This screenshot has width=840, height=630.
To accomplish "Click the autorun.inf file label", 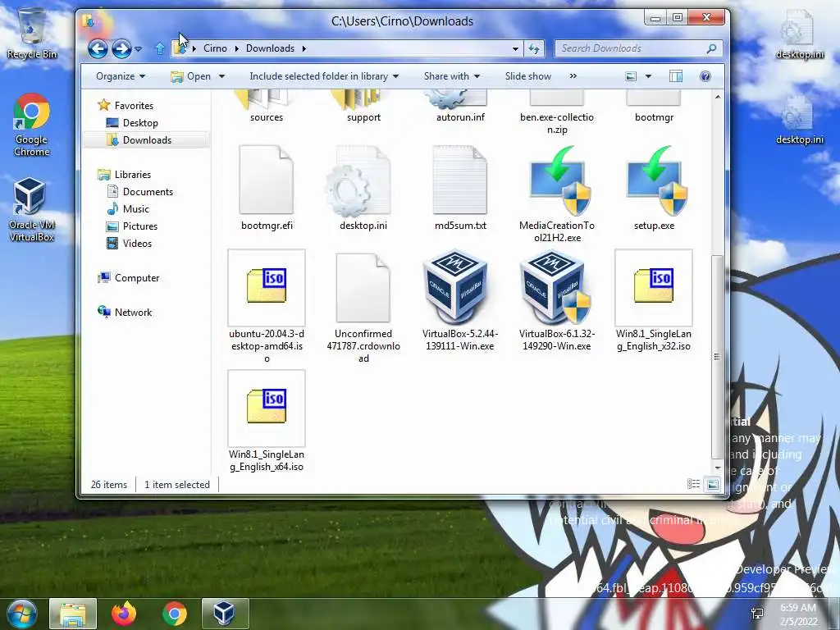I will click(x=460, y=117).
